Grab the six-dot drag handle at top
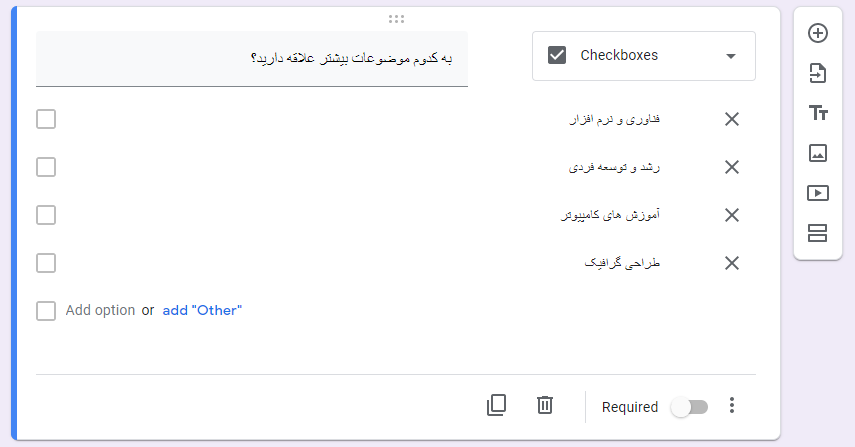The image size is (855, 447). [396, 19]
